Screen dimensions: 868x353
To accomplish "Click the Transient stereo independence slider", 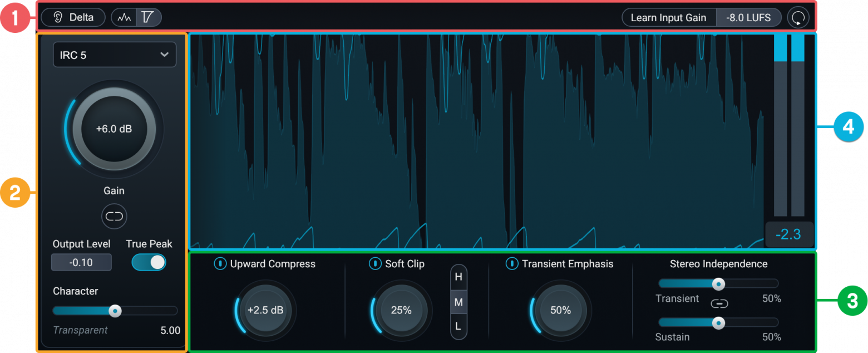I will click(718, 284).
